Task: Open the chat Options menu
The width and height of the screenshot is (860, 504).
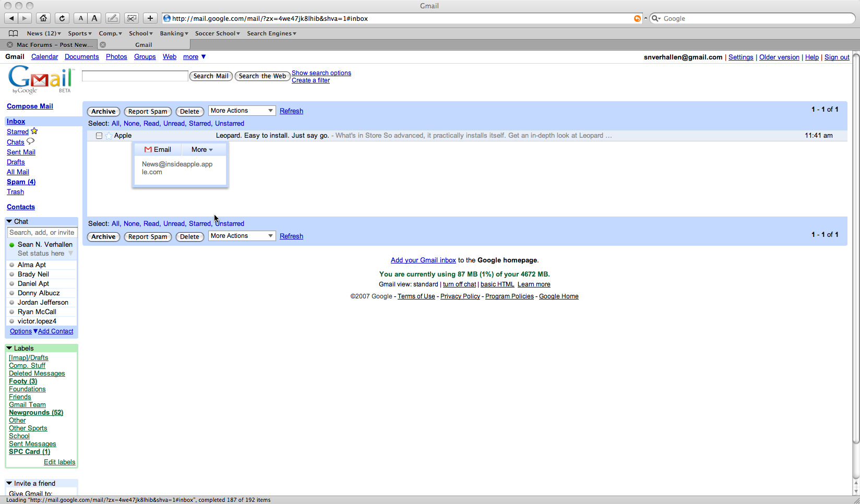Action: pyautogui.click(x=23, y=331)
